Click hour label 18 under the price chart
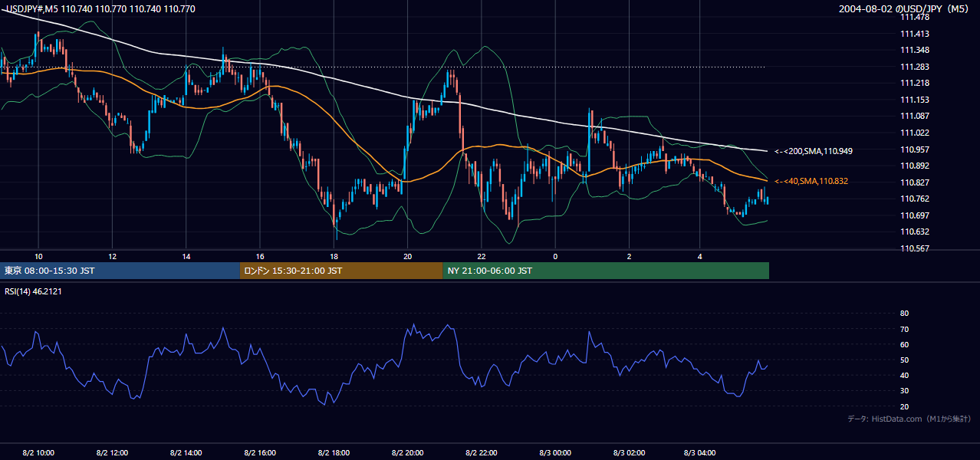 (x=334, y=256)
